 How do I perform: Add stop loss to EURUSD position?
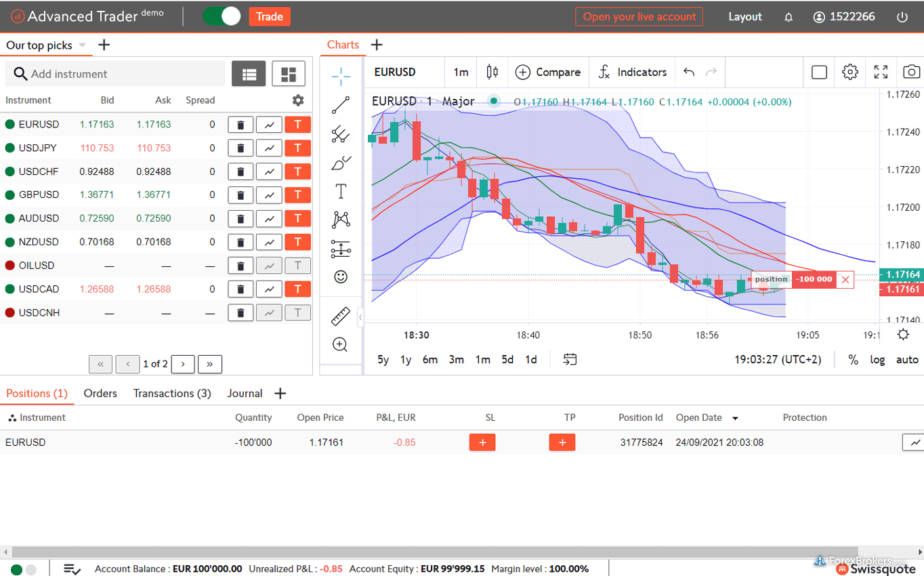pyautogui.click(x=482, y=443)
